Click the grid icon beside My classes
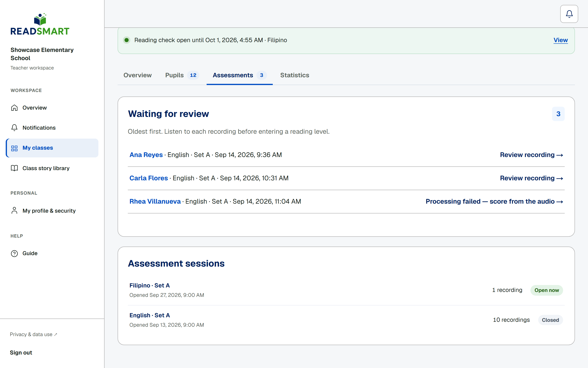This screenshot has width=588, height=368. click(x=14, y=148)
